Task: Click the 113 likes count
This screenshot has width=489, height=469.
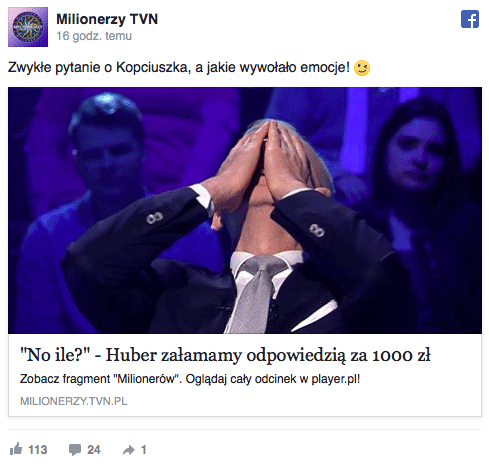Action: 38,450
